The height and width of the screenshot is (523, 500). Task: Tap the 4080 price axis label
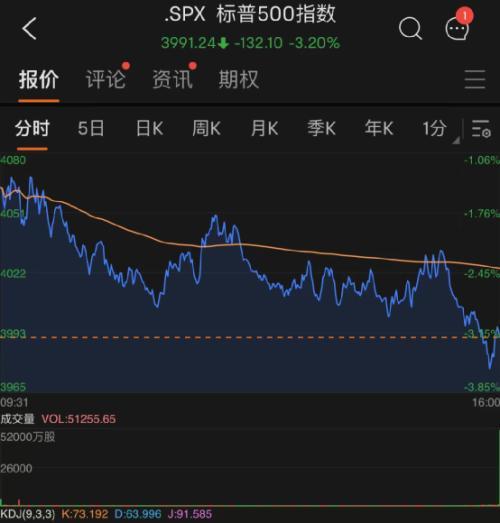coord(13,160)
